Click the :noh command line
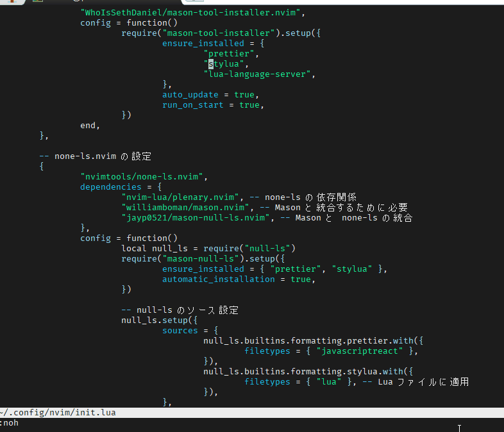504x432 pixels. pos(10,423)
